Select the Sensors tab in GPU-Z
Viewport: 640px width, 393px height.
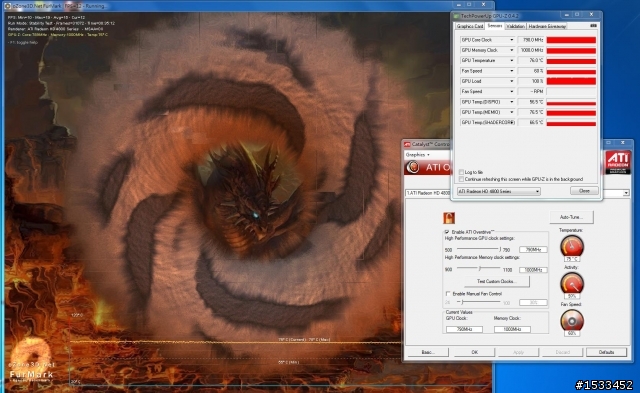point(495,26)
